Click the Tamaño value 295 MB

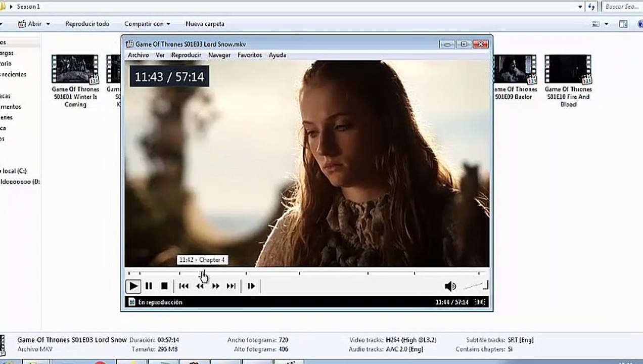[x=168, y=349]
